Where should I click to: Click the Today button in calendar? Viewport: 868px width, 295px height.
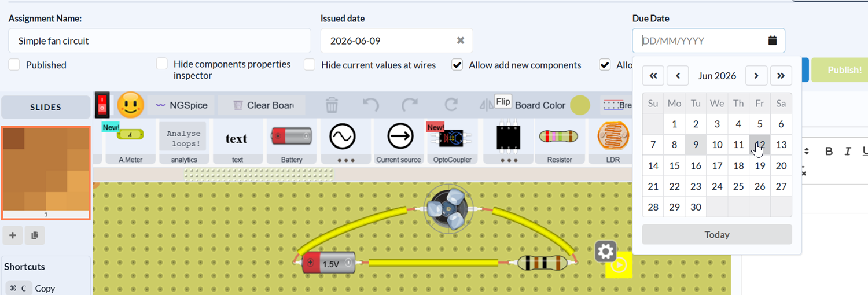tap(717, 234)
